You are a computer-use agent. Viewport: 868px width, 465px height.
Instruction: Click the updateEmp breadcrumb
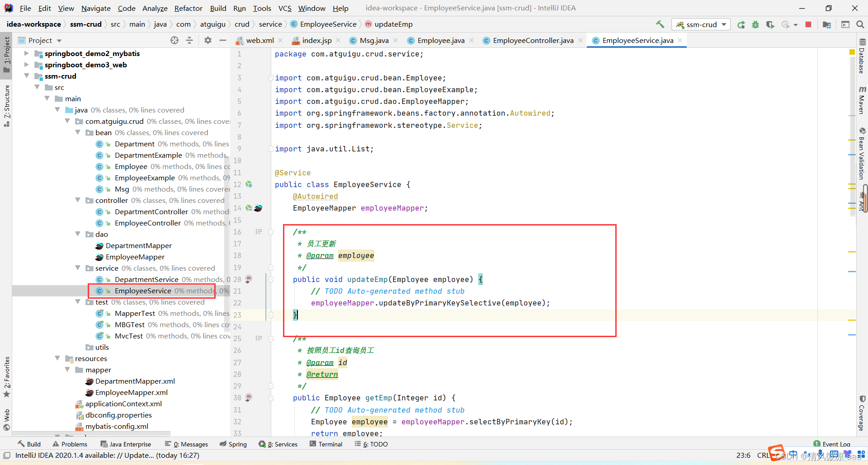pos(389,24)
